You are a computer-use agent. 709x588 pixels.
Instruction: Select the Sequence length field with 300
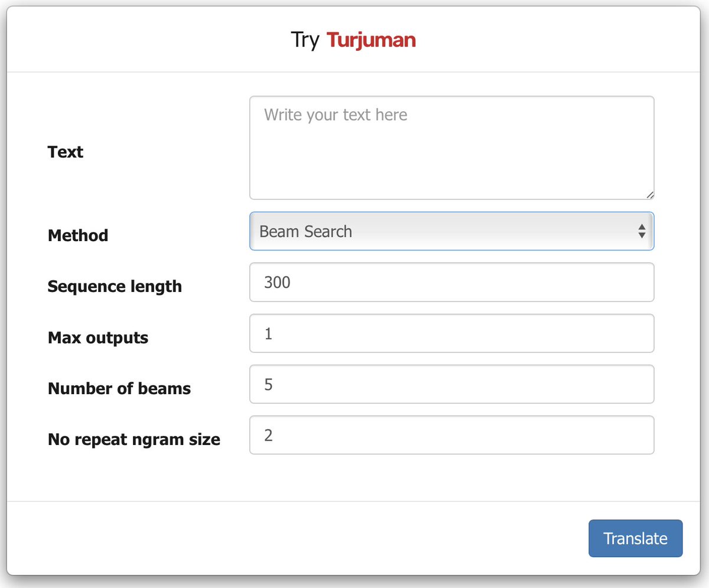451,282
